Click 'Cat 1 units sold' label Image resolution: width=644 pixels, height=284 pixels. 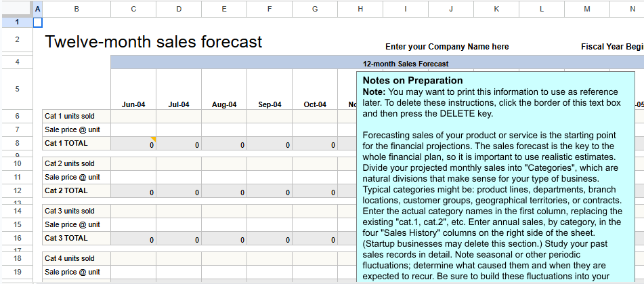pyautogui.click(x=70, y=117)
